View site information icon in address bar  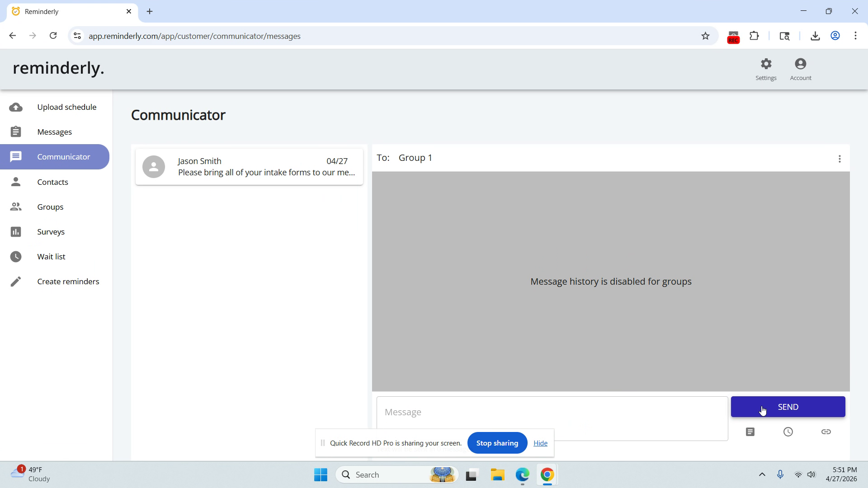tap(77, 36)
